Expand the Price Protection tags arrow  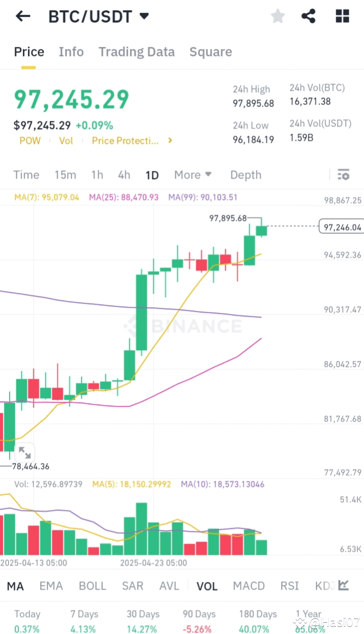click(x=170, y=141)
